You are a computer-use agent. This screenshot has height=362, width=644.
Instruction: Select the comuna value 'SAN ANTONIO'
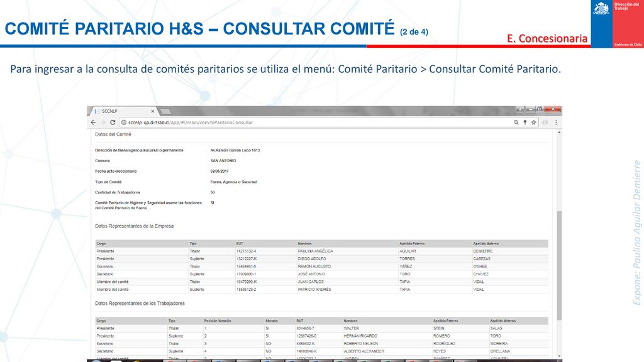(x=223, y=161)
